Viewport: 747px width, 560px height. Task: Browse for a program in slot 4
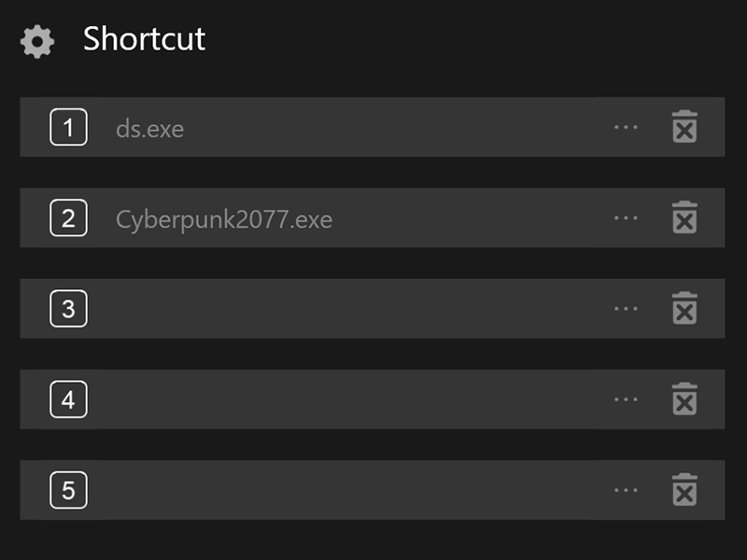(x=626, y=399)
